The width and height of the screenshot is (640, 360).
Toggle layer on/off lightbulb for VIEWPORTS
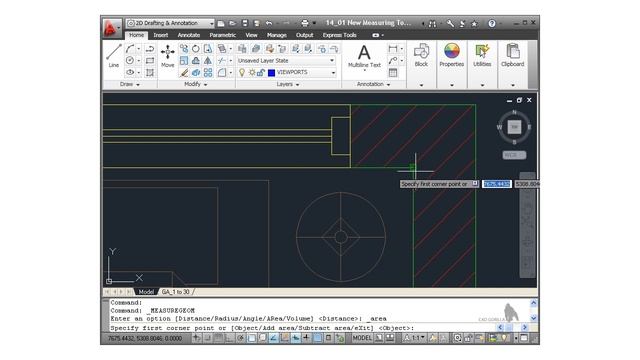[x=242, y=73]
